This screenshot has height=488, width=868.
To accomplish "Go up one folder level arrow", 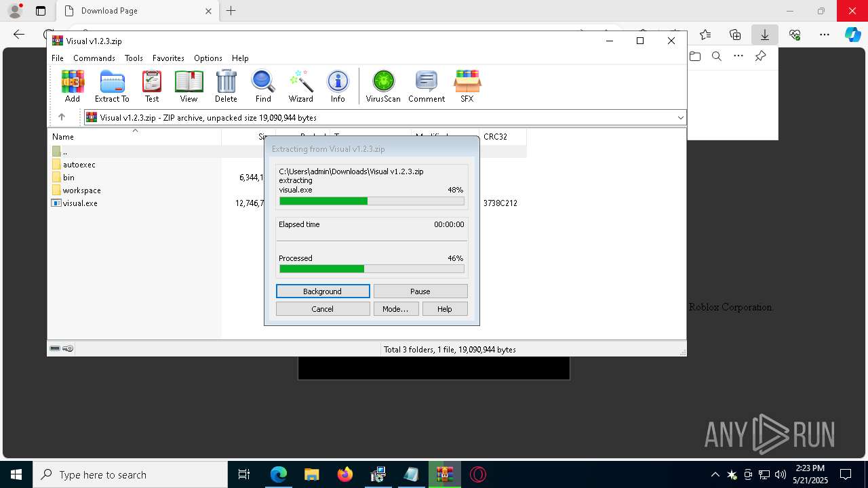I will click(x=62, y=117).
